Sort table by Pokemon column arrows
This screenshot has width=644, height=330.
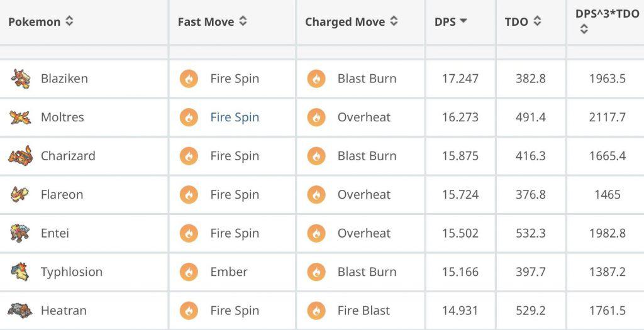coord(69,21)
